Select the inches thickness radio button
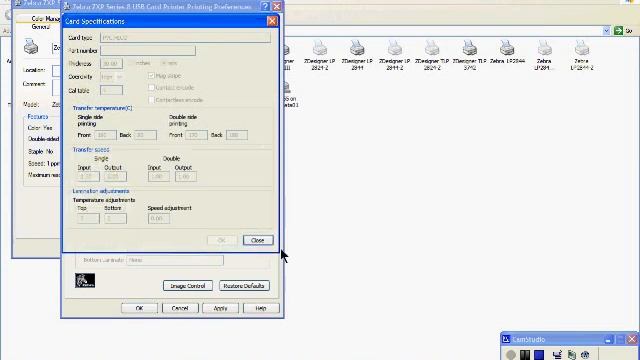 coord(131,63)
